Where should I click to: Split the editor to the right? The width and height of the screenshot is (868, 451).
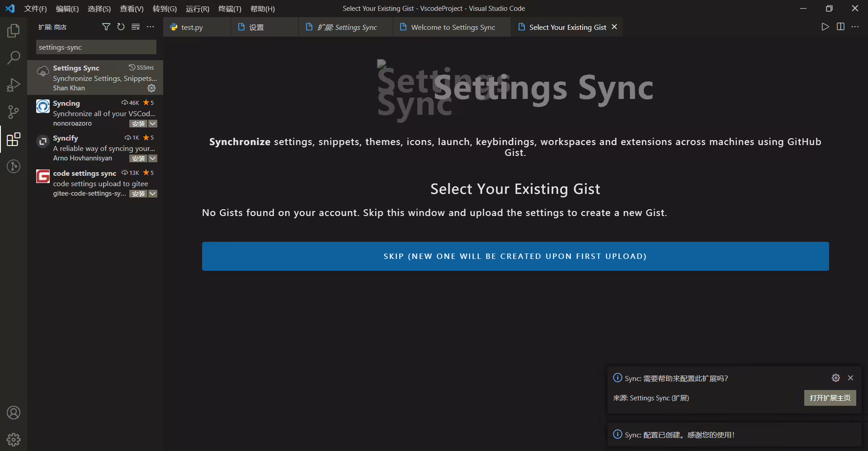click(840, 27)
